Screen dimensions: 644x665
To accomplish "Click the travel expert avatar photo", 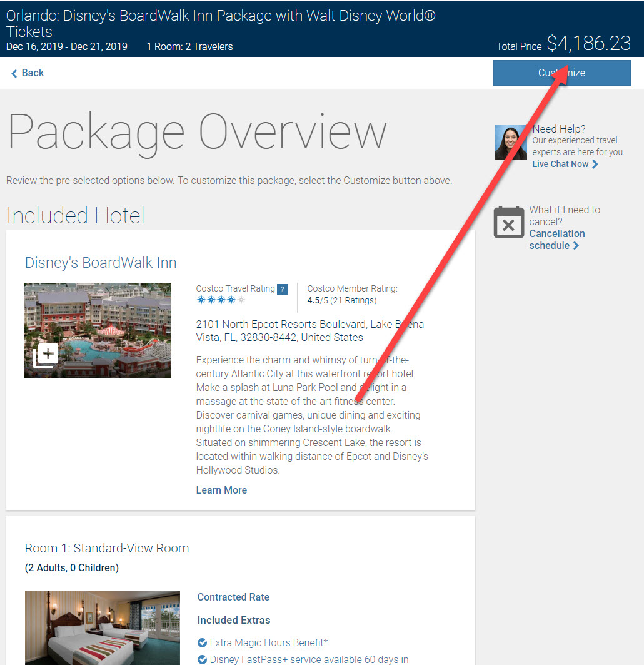I will 511,143.
